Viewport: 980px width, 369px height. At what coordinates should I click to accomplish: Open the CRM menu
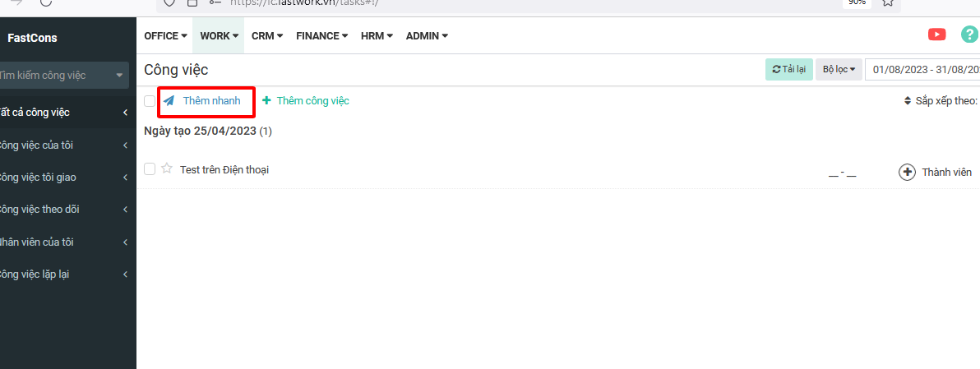coord(266,36)
